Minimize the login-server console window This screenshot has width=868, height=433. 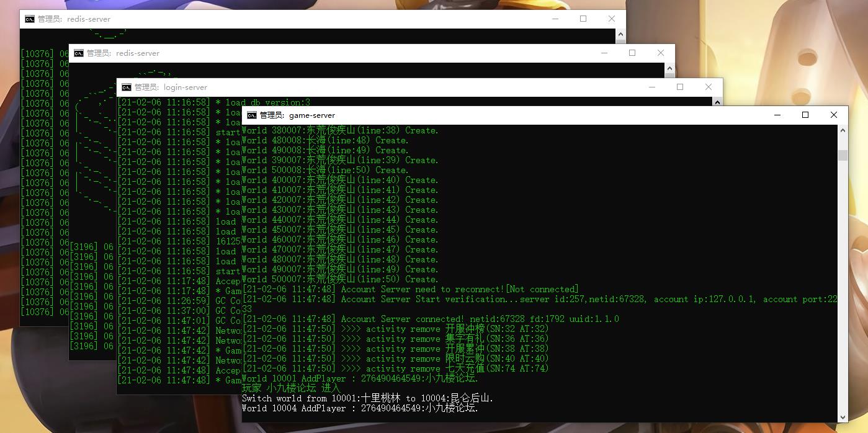click(651, 87)
